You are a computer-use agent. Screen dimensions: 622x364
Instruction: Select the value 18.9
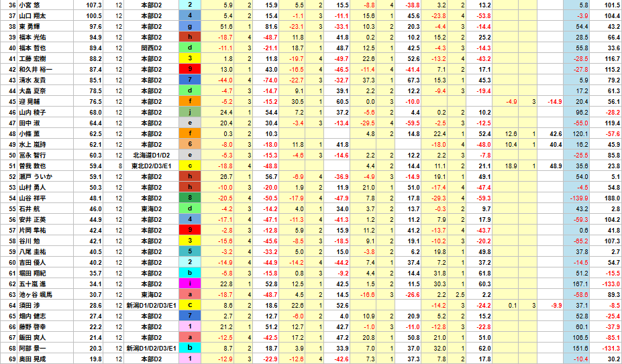[510, 166]
